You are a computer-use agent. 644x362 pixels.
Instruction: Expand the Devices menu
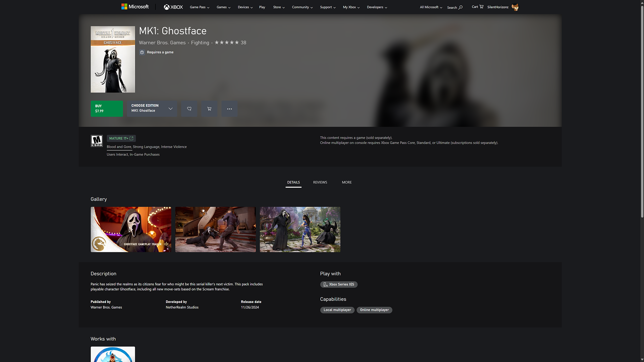(x=245, y=7)
